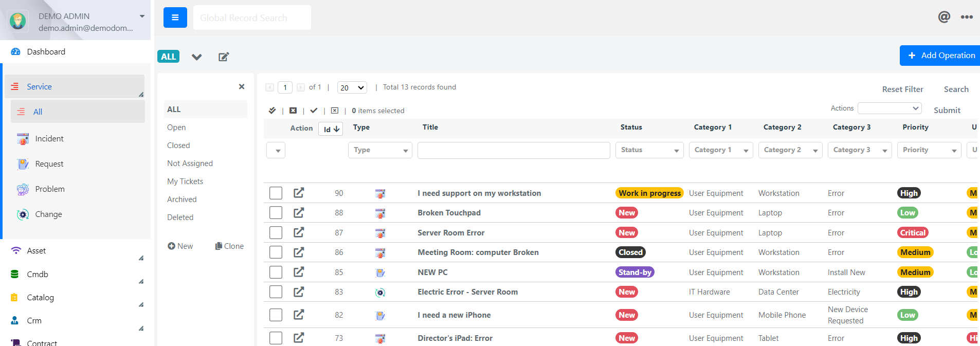The image size is (980, 346).
Task: Open the Priority filter dropdown
Action: pyautogui.click(x=929, y=150)
